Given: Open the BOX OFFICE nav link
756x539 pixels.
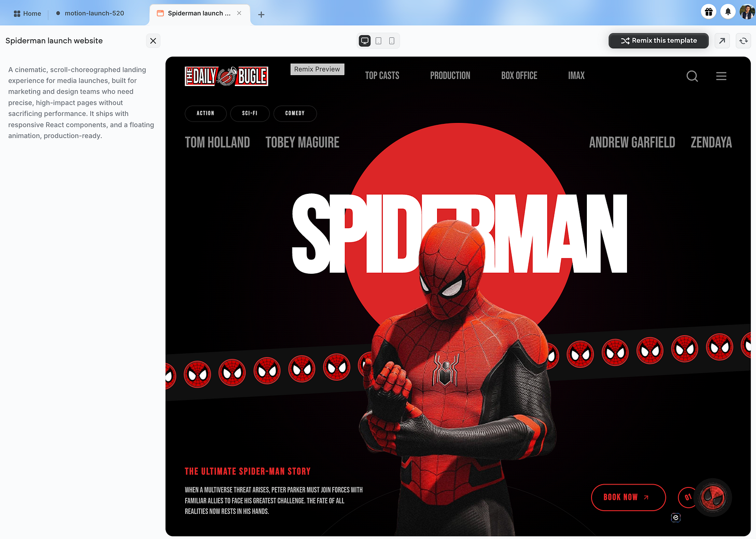Looking at the screenshot, I should coord(519,76).
